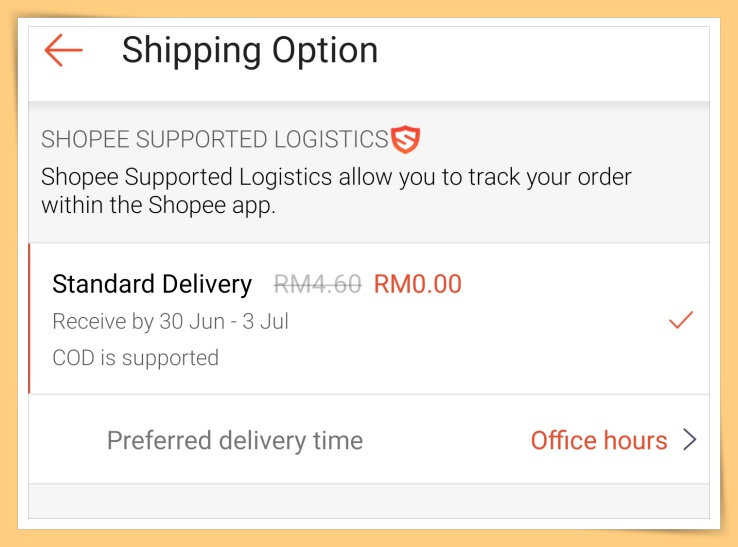
Task: Click the orange checkmark on Standard Delivery
Action: coord(681,320)
